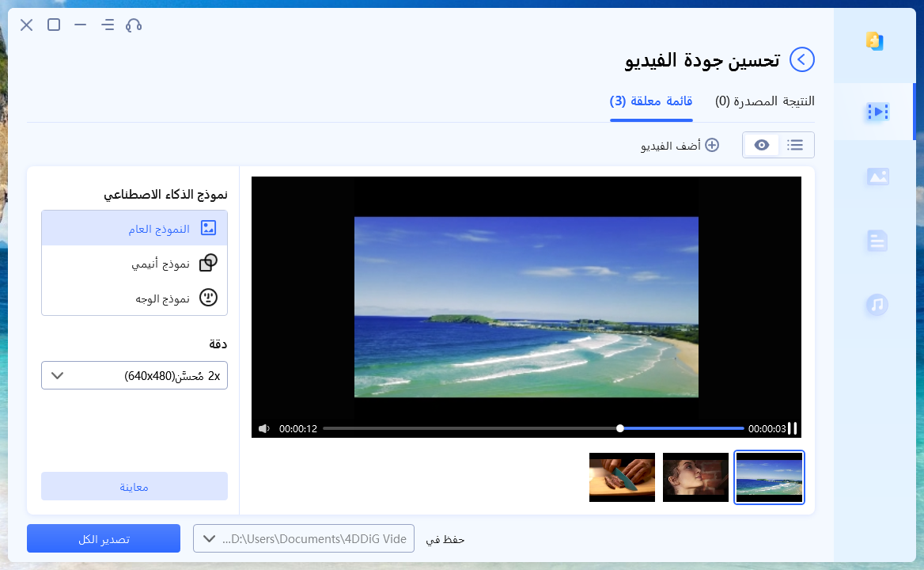Viewport: 924px width, 570px height.
Task: Open the video enhancer sidebar icon
Action: point(877,112)
